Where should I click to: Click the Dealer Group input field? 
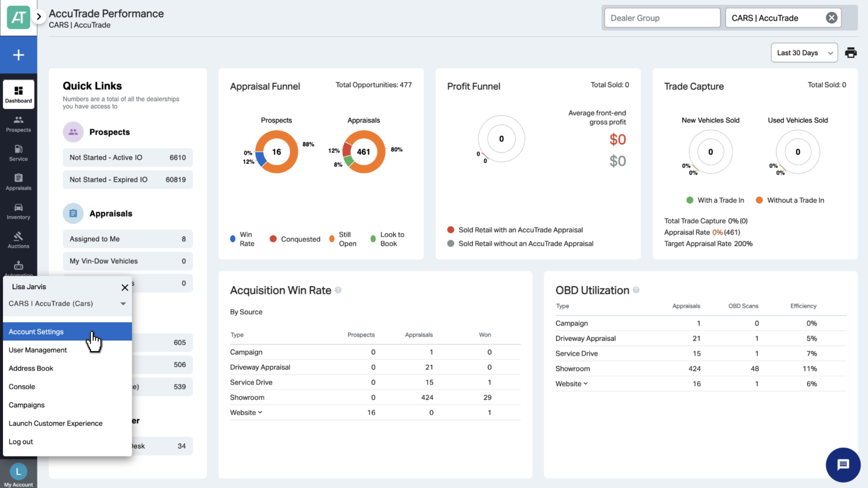(662, 18)
